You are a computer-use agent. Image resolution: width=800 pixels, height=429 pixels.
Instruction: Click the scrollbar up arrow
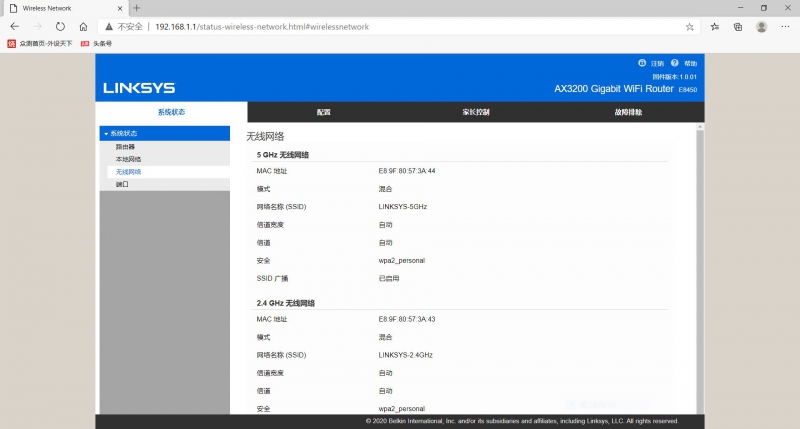point(700,127)
